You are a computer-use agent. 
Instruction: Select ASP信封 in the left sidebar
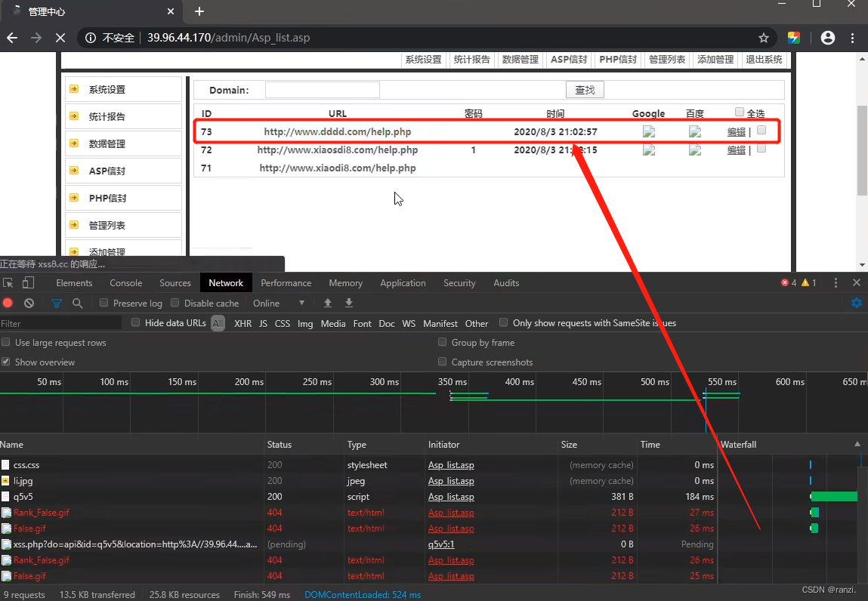pyautogui.click(x=123, y=171)
